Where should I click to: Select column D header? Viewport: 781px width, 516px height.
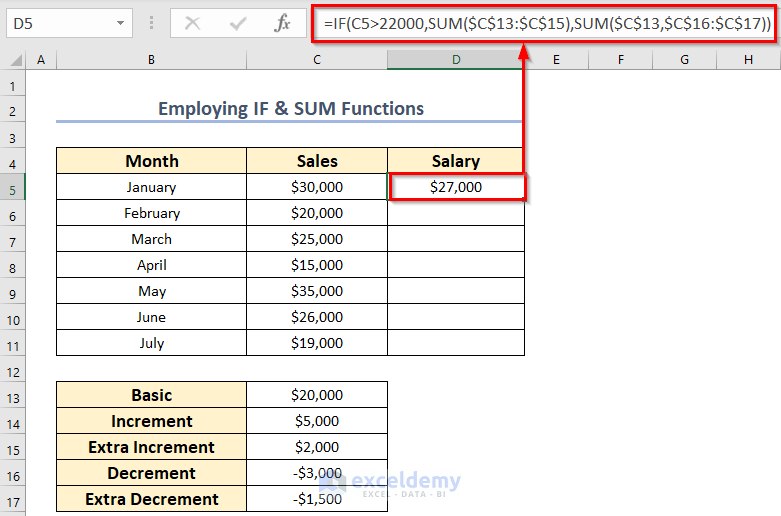tap(456, 60)
